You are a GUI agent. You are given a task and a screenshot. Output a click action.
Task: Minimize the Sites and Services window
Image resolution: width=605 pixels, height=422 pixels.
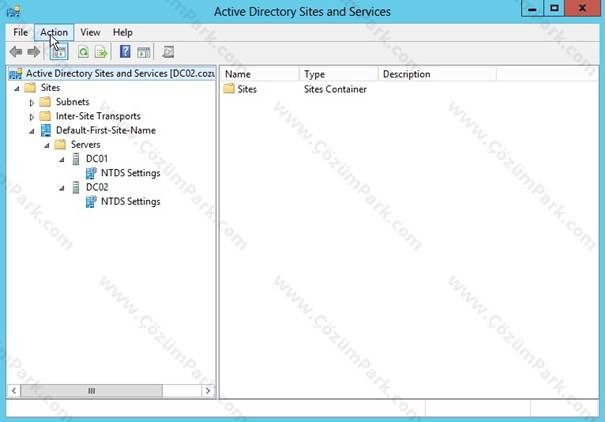tap(532, 8)
